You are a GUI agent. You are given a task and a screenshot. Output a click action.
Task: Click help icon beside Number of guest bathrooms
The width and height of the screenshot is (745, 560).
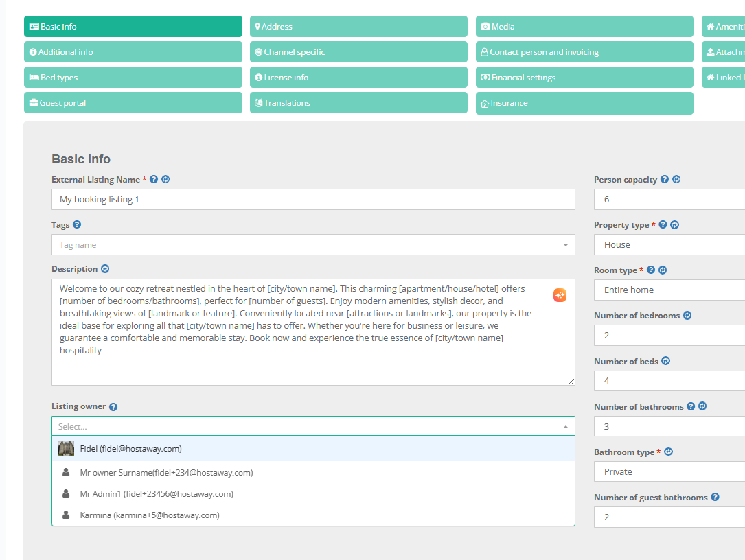coord(715,497)
